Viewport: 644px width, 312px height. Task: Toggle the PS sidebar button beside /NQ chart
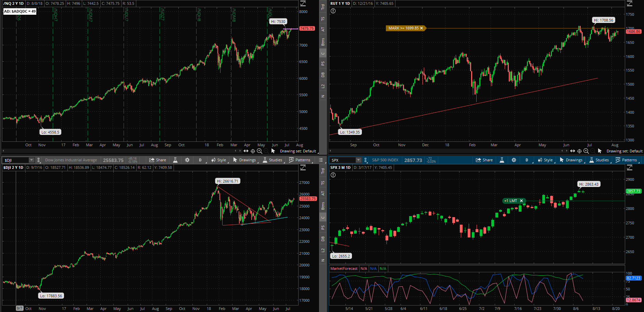(323, 64)
